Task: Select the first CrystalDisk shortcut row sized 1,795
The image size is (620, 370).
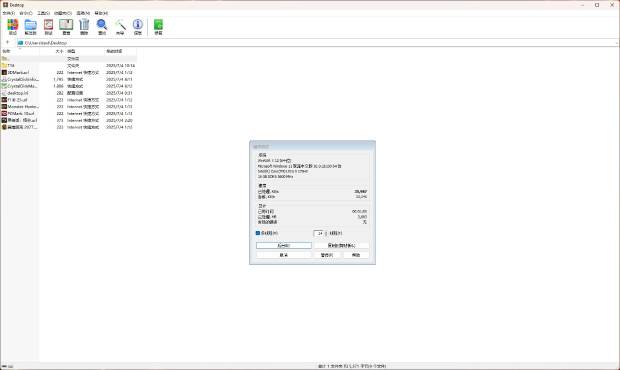Action: [68, 79]
